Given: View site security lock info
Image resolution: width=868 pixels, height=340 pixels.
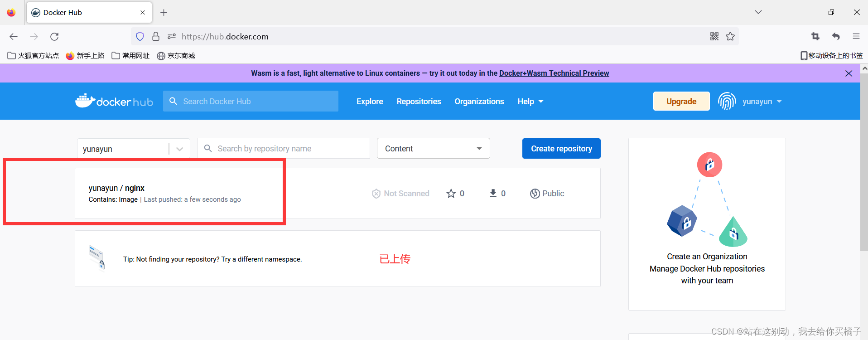Looking at the screenshot, I should pyautogui.click(x=156, y=36).
